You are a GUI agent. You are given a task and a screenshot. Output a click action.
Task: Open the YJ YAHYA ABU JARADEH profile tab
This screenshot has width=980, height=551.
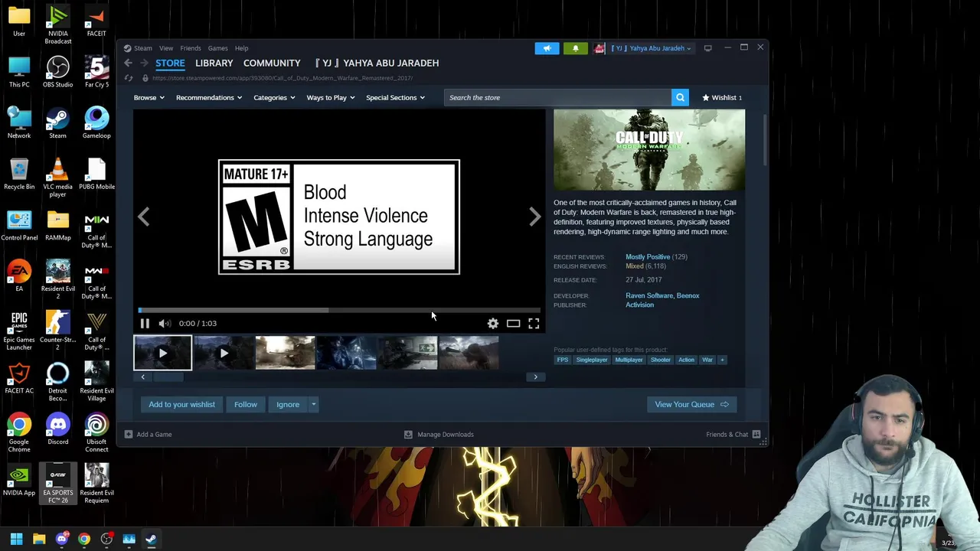(377, 63)
